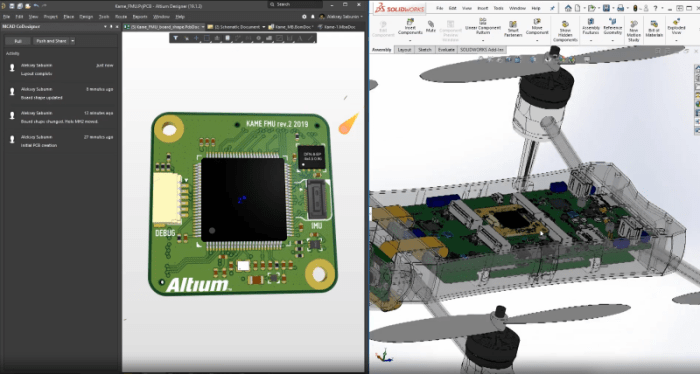This screenshot has height=374, width=700.
Task: Click SOLIDWORKS Home icon
Action: (x=568, y=8)
